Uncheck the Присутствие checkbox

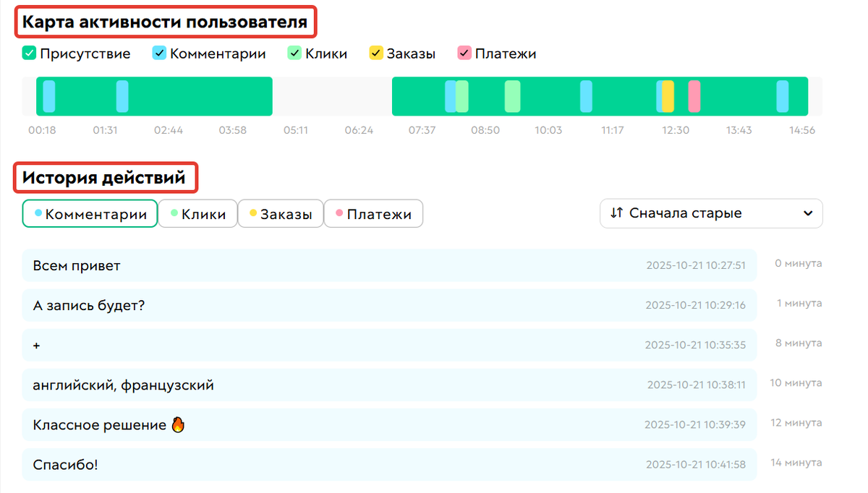29,53
